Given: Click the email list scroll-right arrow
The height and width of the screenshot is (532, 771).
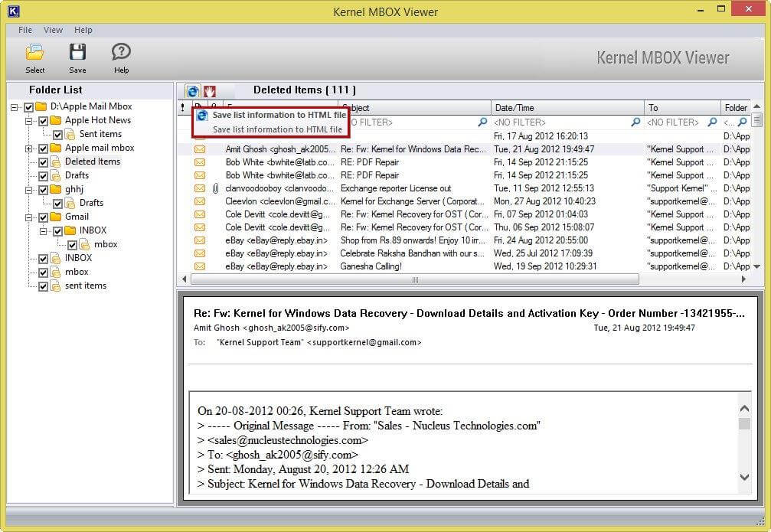Looking at the screenshot, I should tap(743, 279).
